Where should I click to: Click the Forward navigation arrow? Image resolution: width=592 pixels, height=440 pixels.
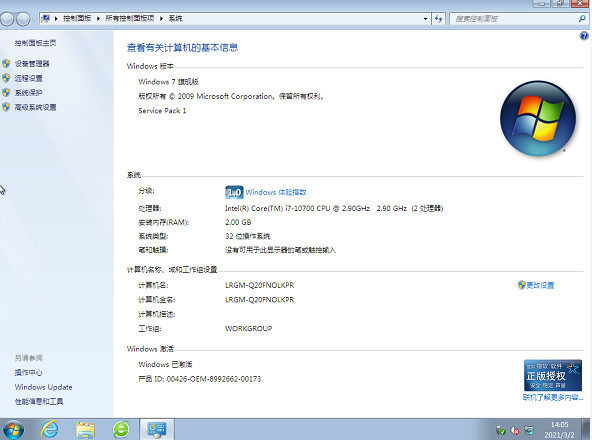coord(23,19)
